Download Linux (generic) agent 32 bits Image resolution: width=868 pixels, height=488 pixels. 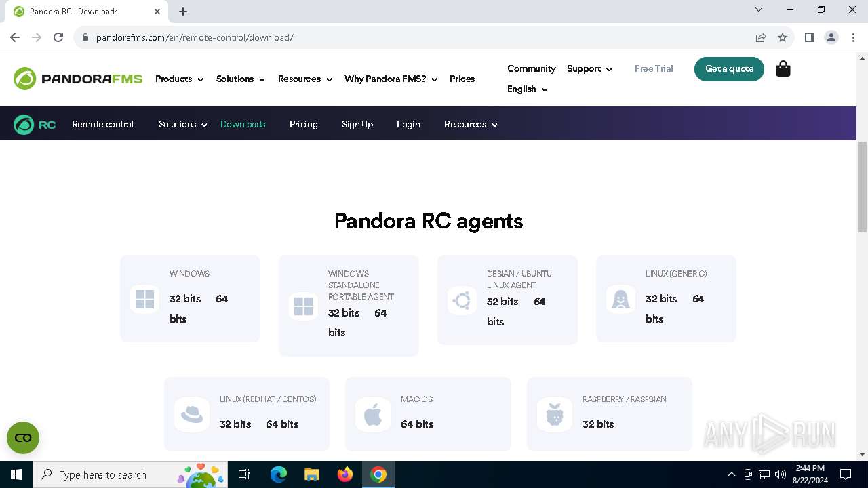[x=661, y=299]
